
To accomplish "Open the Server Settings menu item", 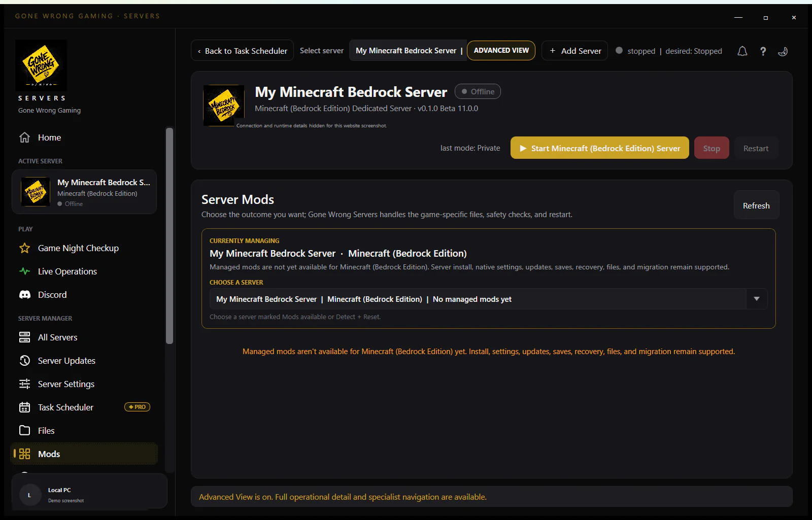I will tap(84, 384).
